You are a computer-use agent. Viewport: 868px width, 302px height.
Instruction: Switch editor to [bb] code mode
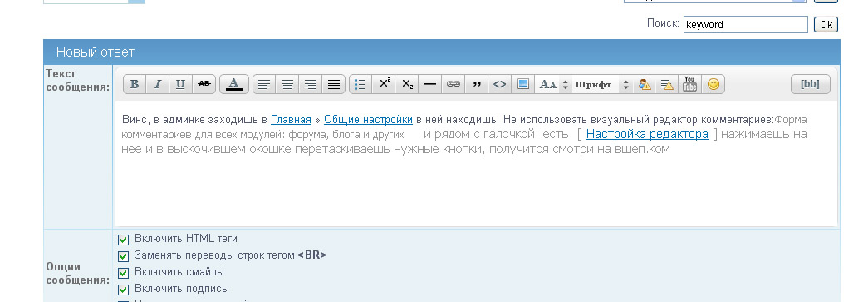[x=811, y=84]
